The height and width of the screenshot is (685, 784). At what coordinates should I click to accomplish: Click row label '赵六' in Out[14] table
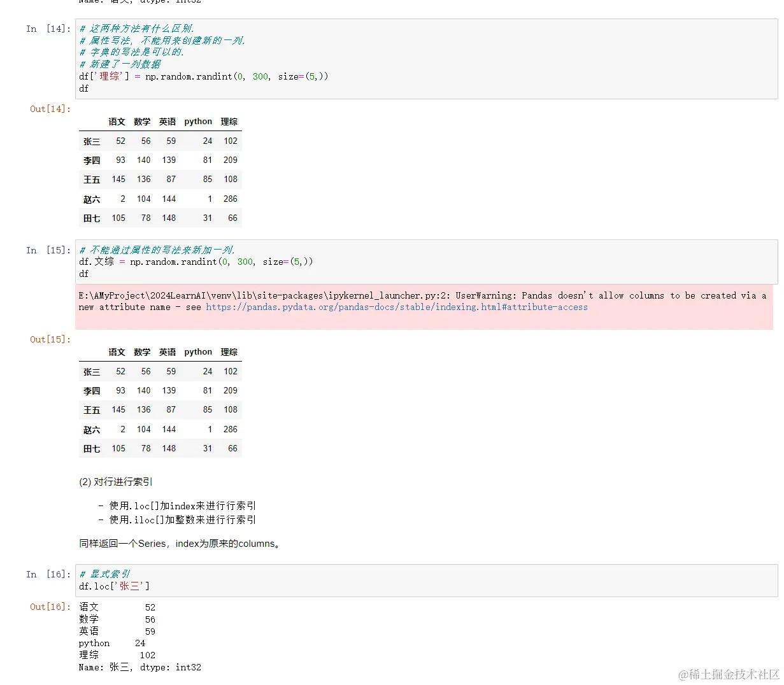92,199
